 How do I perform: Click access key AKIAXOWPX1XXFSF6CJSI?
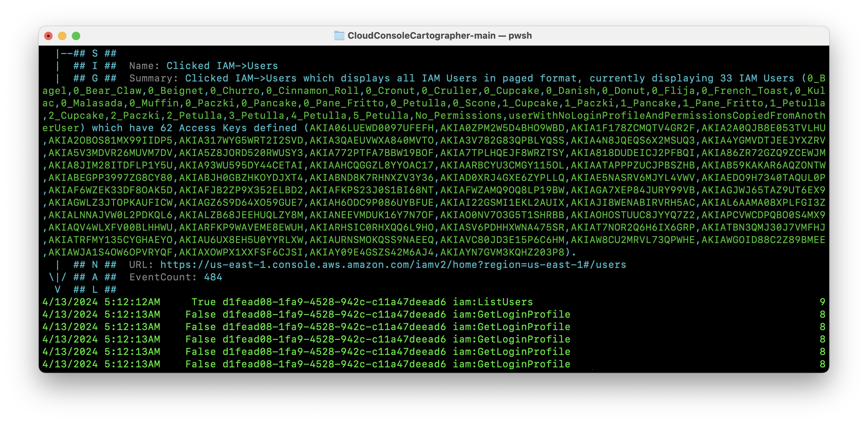point(241,252)
